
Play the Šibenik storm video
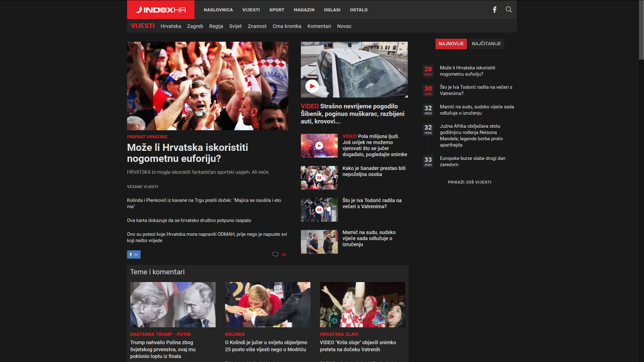[312, 86]
